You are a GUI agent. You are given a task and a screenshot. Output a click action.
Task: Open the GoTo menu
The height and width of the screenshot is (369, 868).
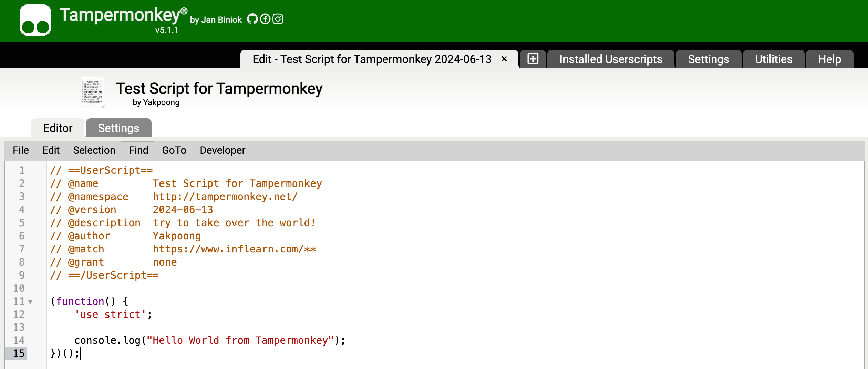[174, 150]
